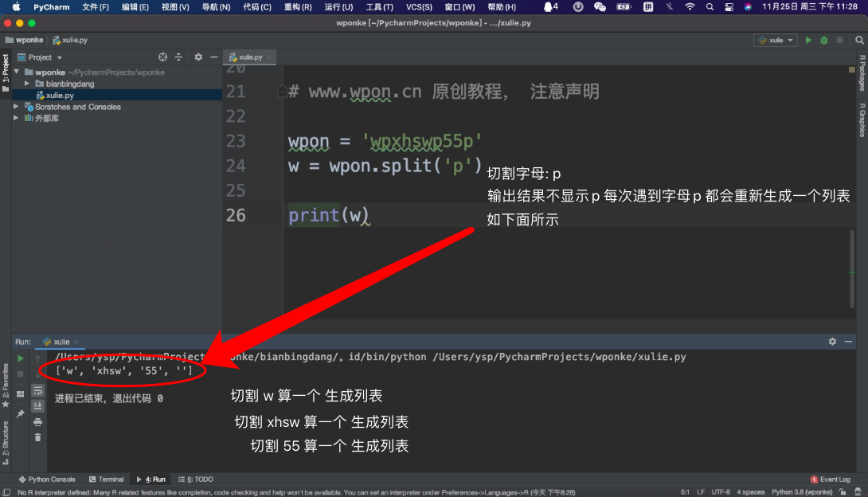Clear Run console with the trash icon

point(37,437)
